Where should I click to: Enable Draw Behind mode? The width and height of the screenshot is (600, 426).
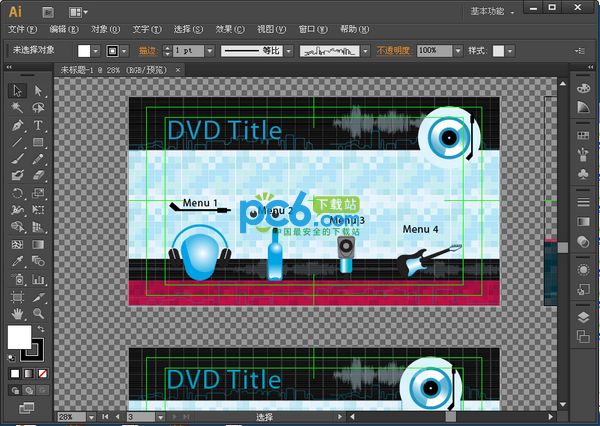[29, 390]
